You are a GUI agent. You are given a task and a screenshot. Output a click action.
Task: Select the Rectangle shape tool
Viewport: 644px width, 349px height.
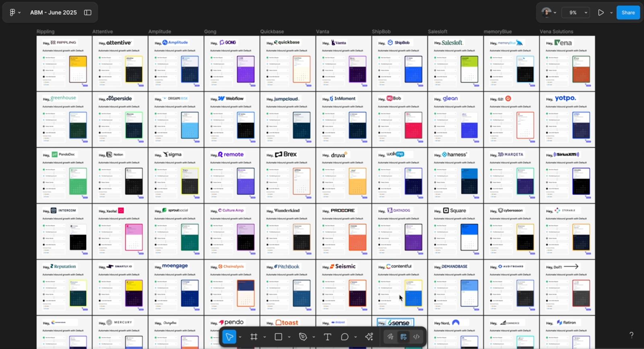pyautogui.click(x=278, y=337)
